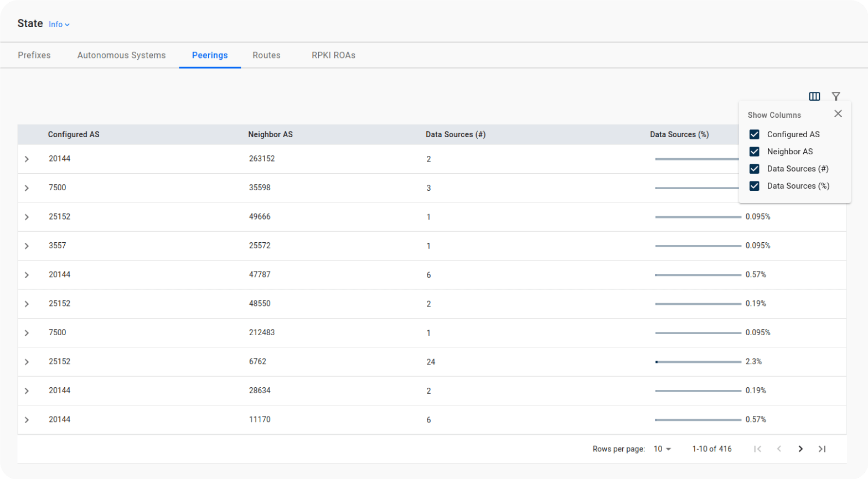The height and width of the screenshot is (479, 868).
Task: Click the show columns icon
Action: 814,96
